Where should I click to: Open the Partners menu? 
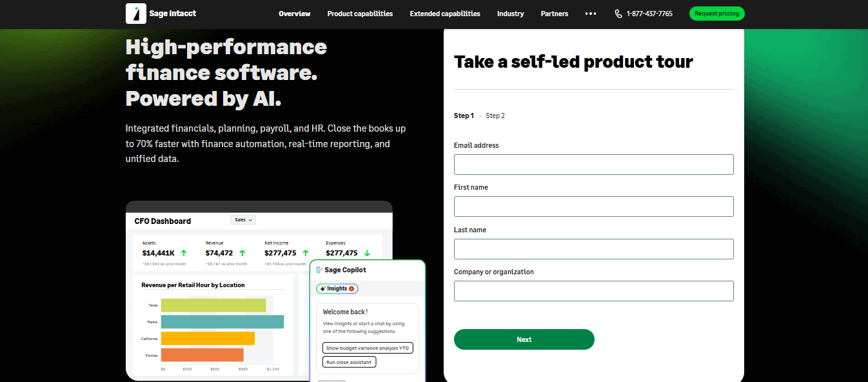(555, 14)
